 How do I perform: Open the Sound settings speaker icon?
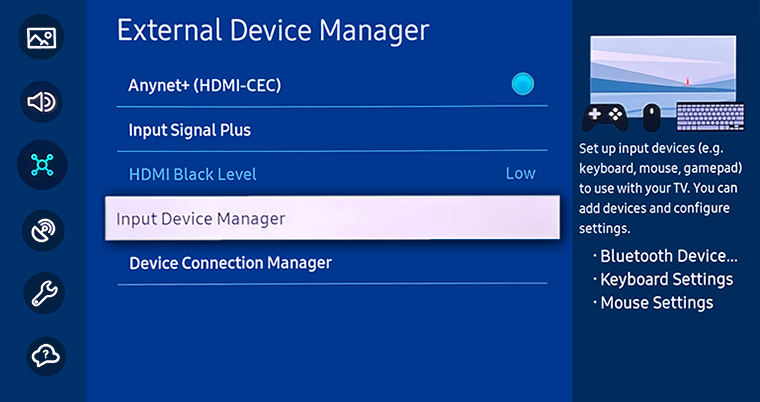(x=42, y=102)
